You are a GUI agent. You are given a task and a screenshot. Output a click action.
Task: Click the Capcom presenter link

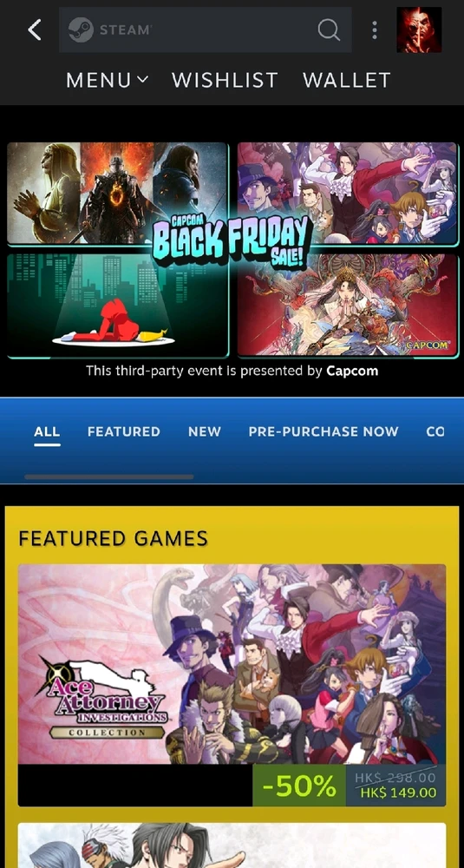tap(352, 371)
